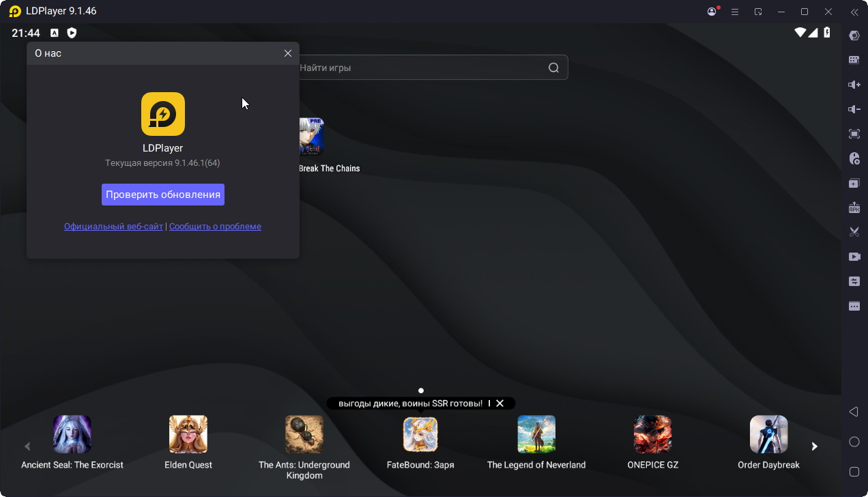Take a screenshot with the scissors icon
The width and height of the screenshot is (868, 497).
pyautogui.click(x=854, y=232)
